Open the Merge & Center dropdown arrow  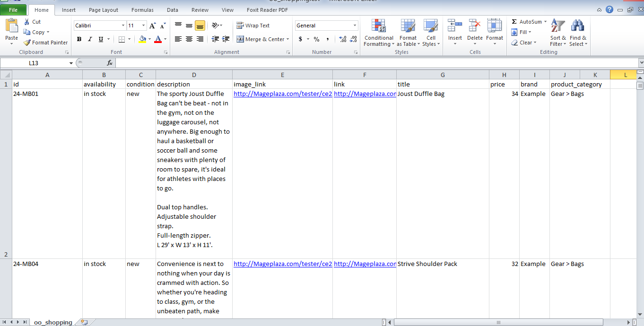[287, 39]
